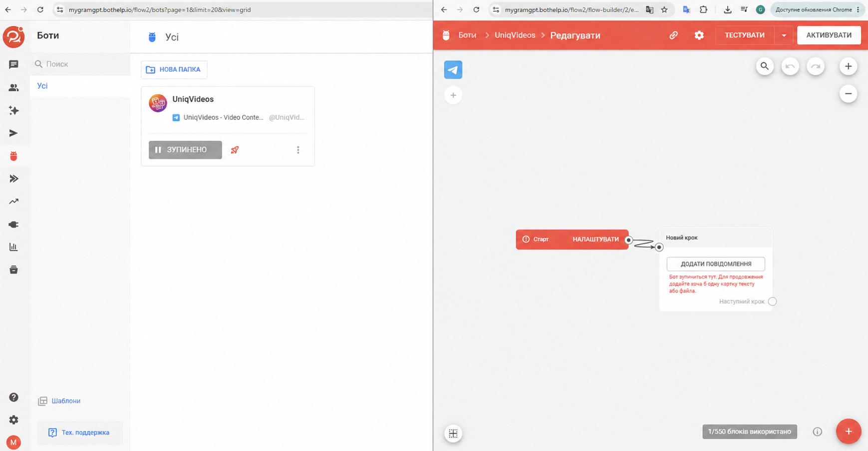Open the Analytics bar chart sidebar icon
The width and height of the screenshot is (868, 451).
(13, 247)
